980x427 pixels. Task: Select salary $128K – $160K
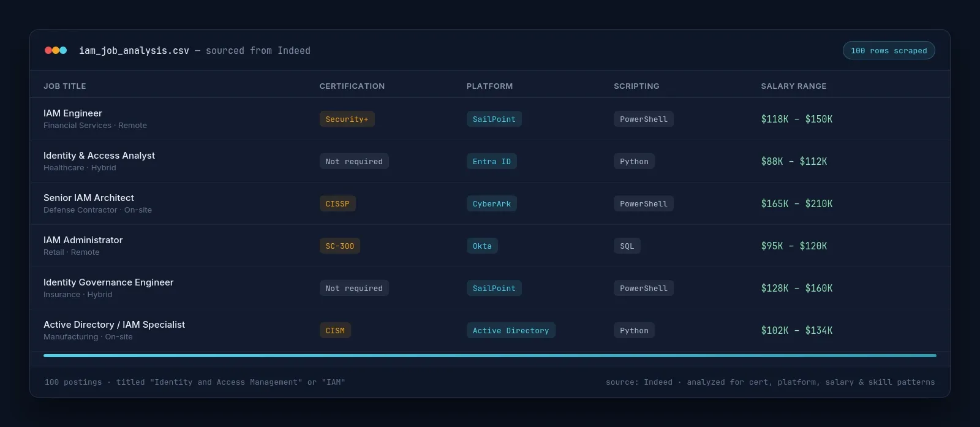click(797, 289)
